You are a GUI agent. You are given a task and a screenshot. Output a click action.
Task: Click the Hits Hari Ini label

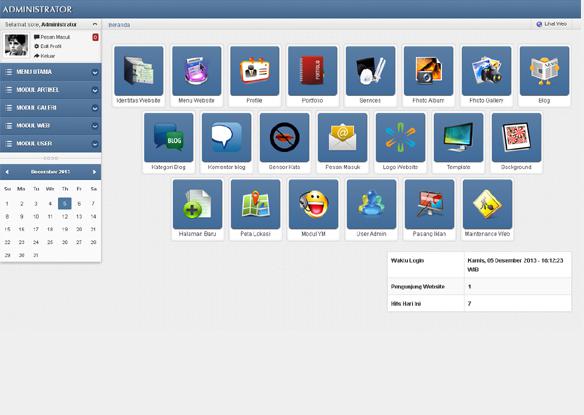click(x=406, y=304)
